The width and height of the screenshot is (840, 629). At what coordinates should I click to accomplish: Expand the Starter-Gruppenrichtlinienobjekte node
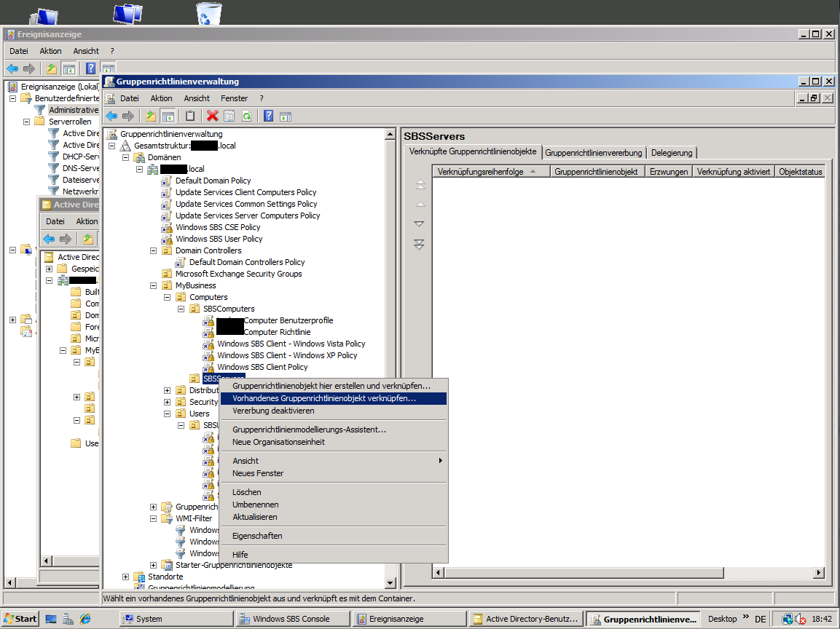pos(153,565)
